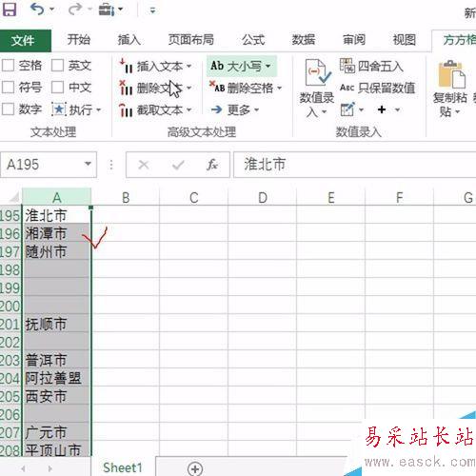Select column B header
The width and height of the screenshot is (476, 476).
pyautogui.click(x=126, y=197)
